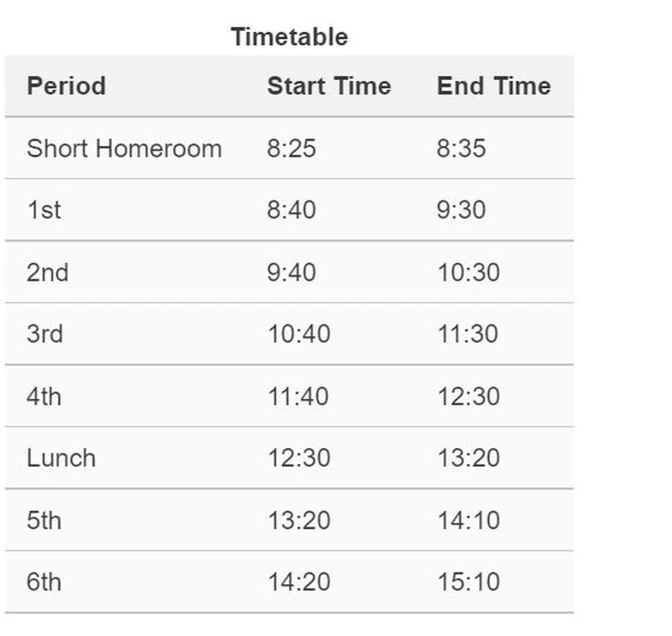Click the End Time column header

point(493,86)
